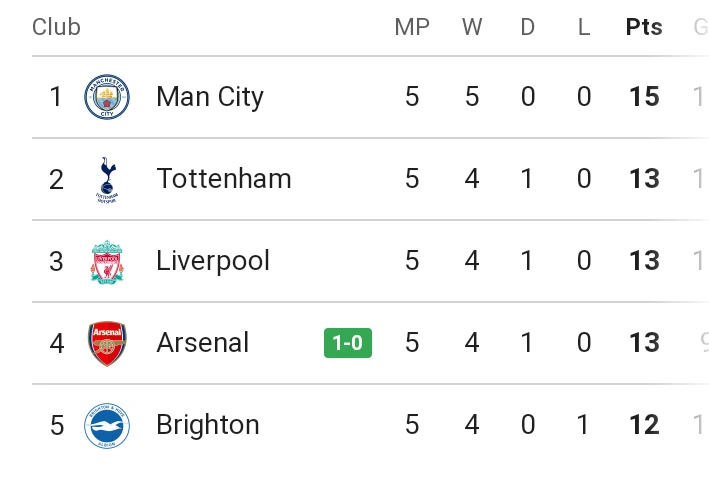Select the Club column header
This screenshot has height=480, width=709.
56,27
